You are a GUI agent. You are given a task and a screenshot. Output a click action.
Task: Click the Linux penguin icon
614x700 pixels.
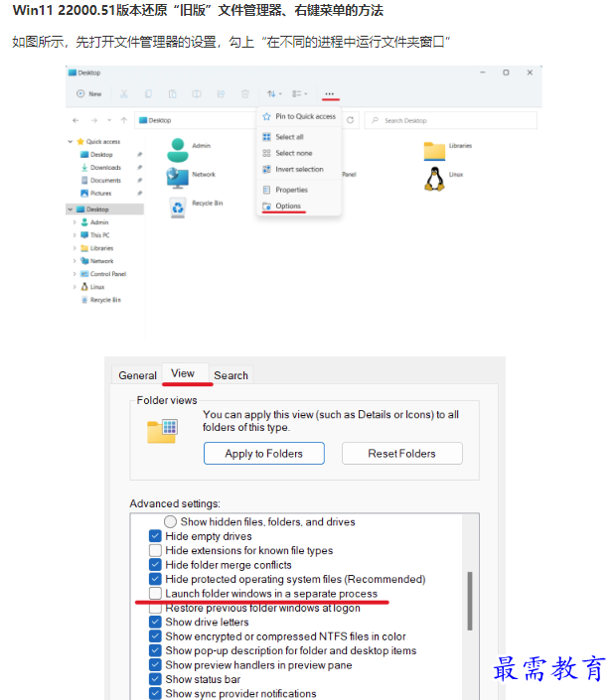434,179
